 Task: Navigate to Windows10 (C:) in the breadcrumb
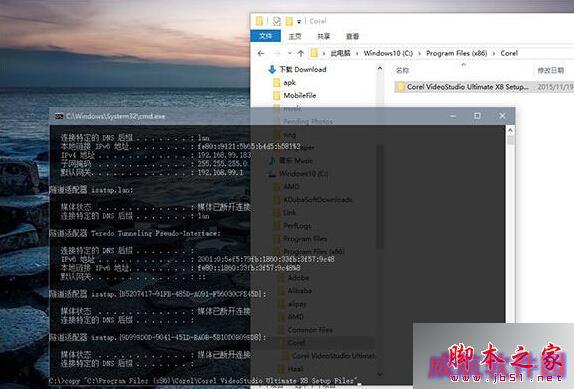(x=388, y=53)
